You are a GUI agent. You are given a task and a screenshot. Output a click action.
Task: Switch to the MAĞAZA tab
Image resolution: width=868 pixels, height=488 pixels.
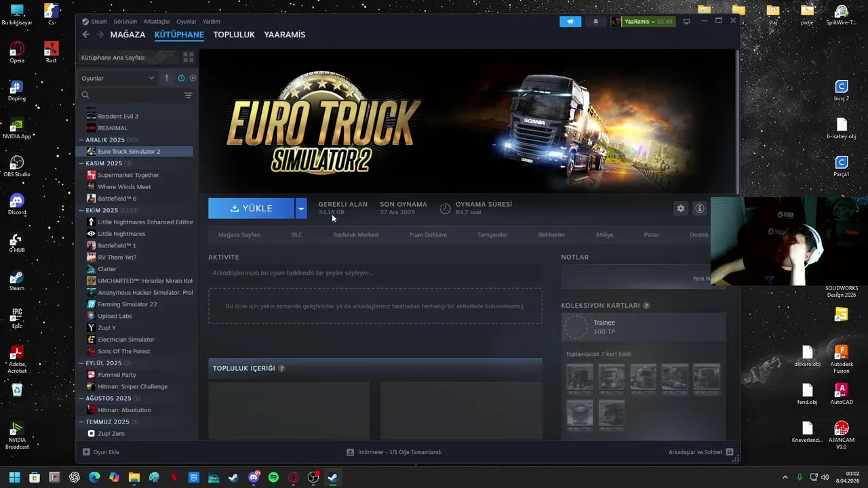(x=127, y=35)
